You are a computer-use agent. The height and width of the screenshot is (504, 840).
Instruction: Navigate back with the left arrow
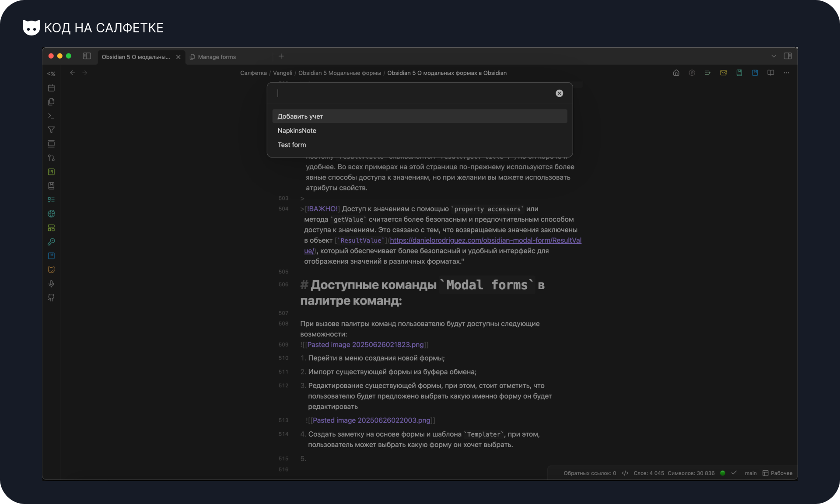coord(73,73)
